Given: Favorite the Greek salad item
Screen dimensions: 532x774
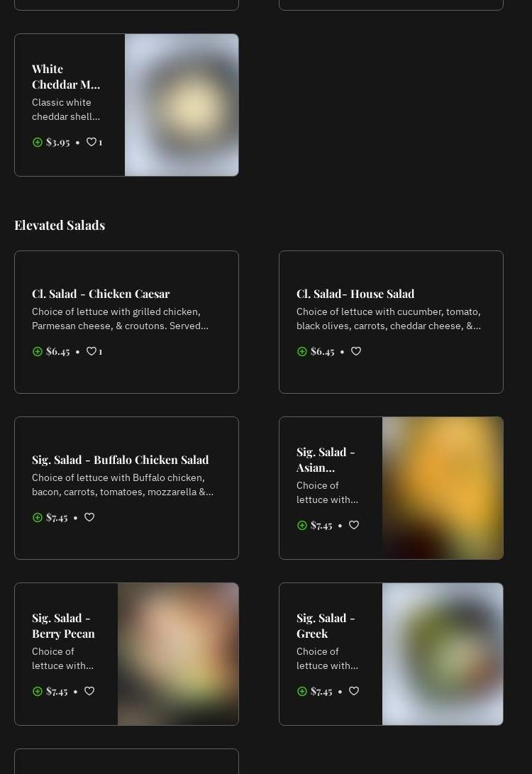Looking at the screenshot, I should pyautogui.click(x=354, y=691).
